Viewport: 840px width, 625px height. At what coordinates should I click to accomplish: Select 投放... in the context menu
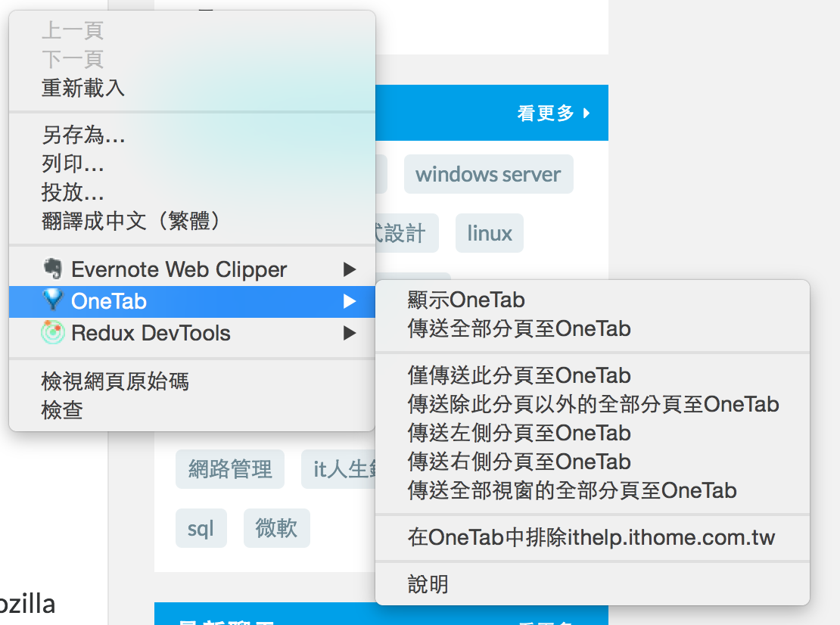coord(191,191)
